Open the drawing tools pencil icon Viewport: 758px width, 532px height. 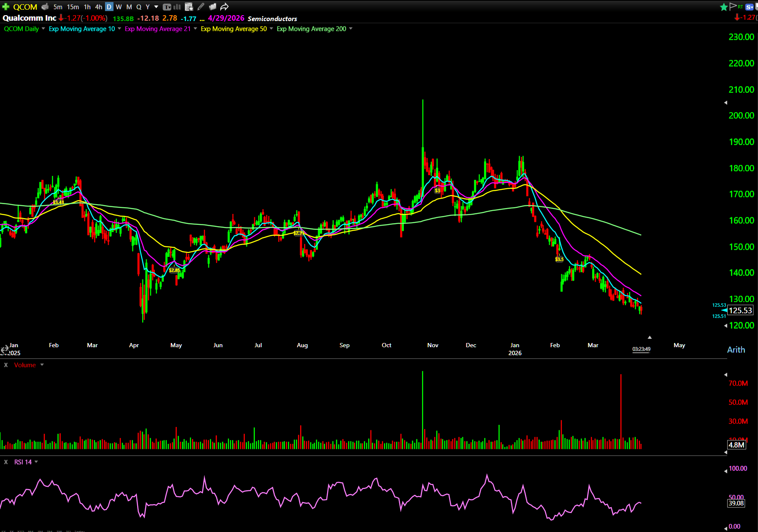(201, 7)
